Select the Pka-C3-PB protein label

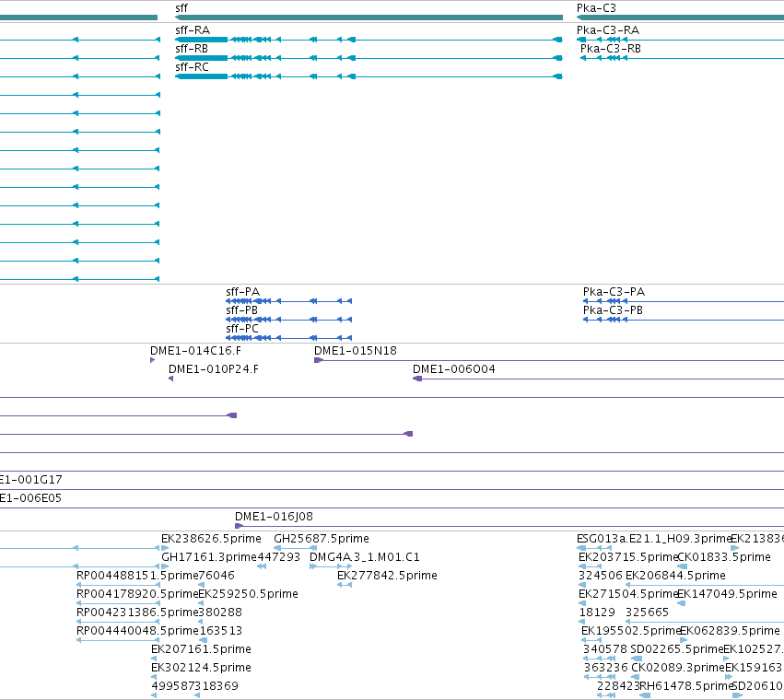tap(613, 310)
